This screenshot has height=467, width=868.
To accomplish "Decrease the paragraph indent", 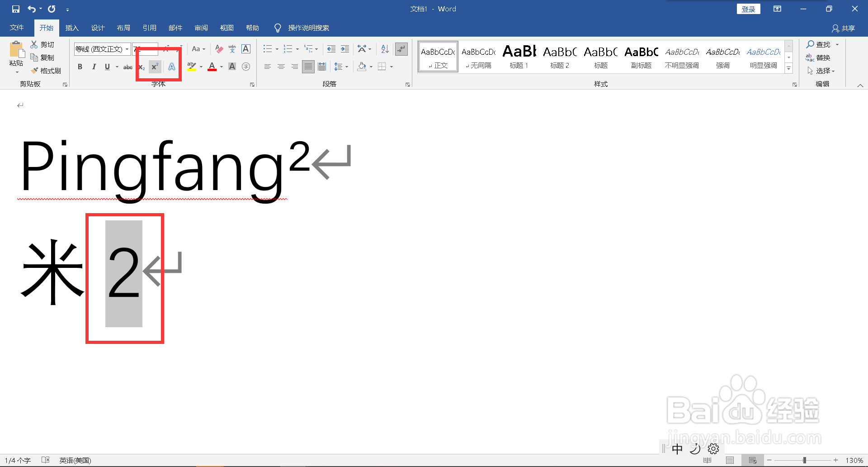I will coord(331,49).
